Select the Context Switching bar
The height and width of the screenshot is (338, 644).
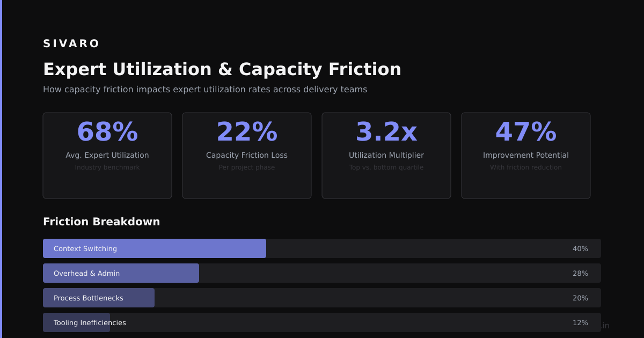(x=322, y=248)
